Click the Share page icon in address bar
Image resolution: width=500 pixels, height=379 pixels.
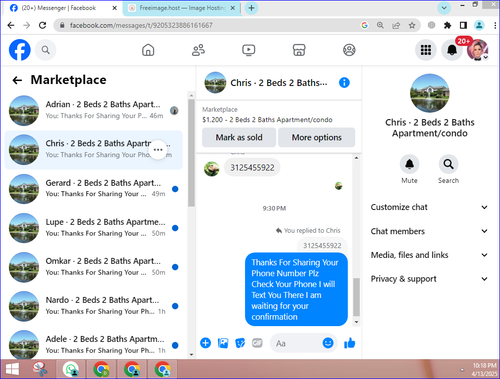pyautogui.click(x=396, y=25)
